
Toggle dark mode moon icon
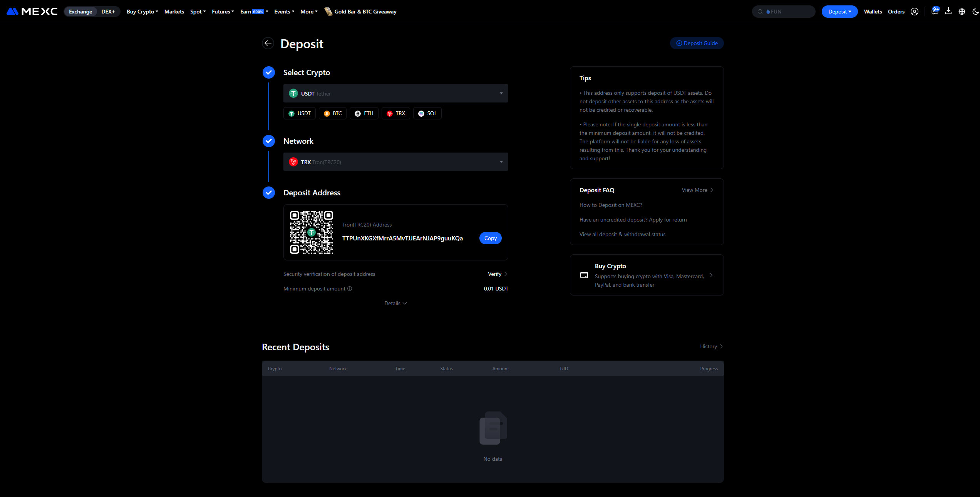point(976,12)
